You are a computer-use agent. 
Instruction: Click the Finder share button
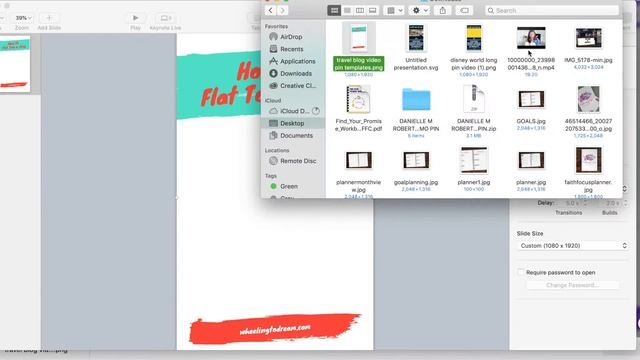pos(442,11)
